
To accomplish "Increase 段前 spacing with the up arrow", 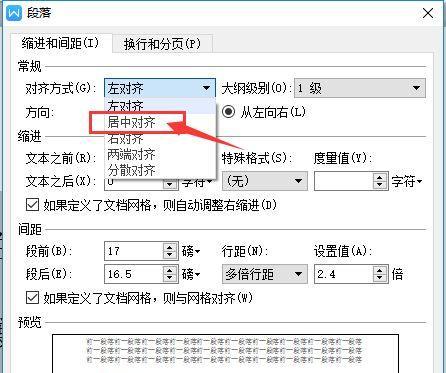I will click(170, 247).
